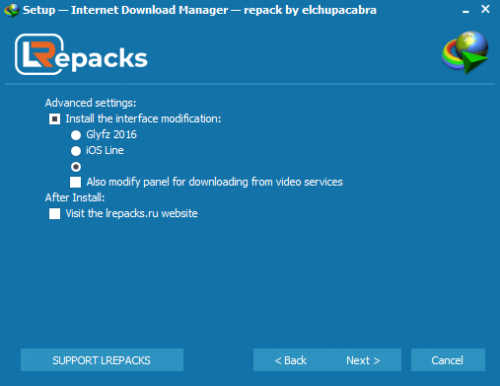The height and width of the screenshot is (386, 500).
Task: Toggle Install the interface modification checkbox
Action: (55, 119)
